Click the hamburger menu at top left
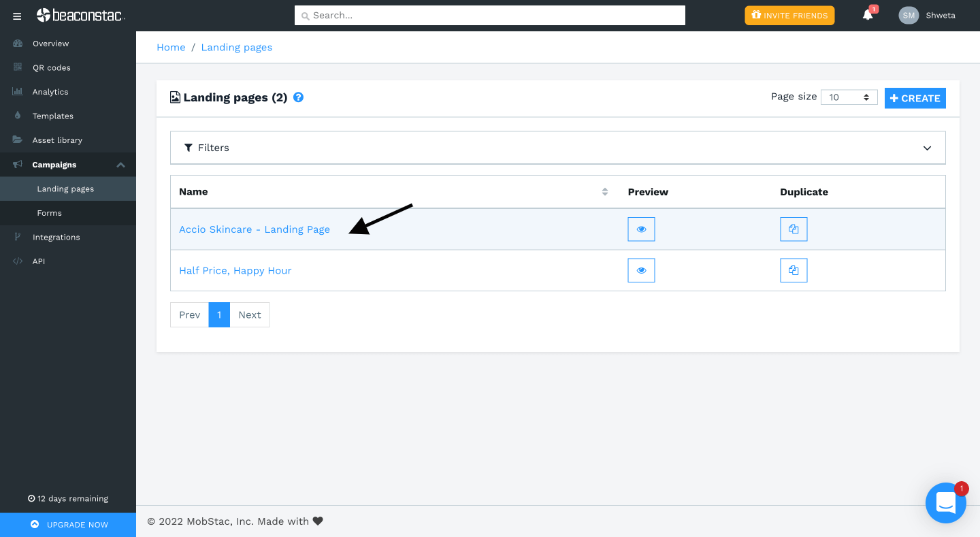Viewport: 980px width, 537px height. pos(16,16)
